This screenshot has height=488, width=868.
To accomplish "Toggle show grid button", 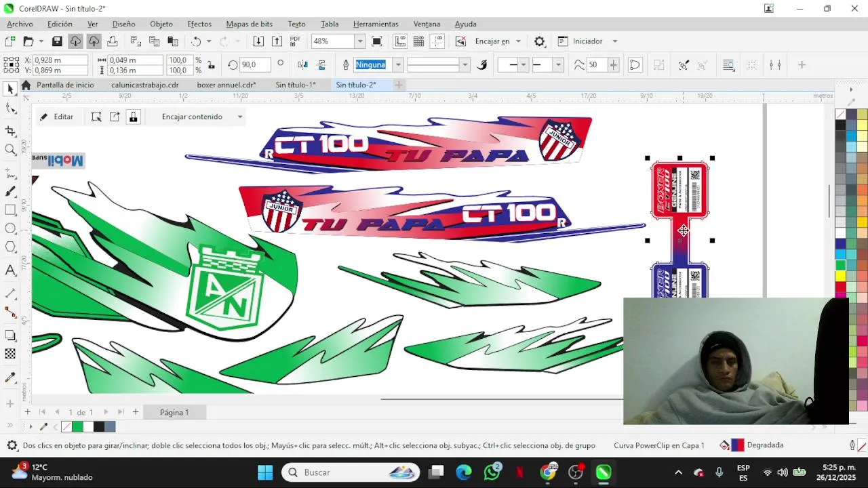I will coord(418,41).
